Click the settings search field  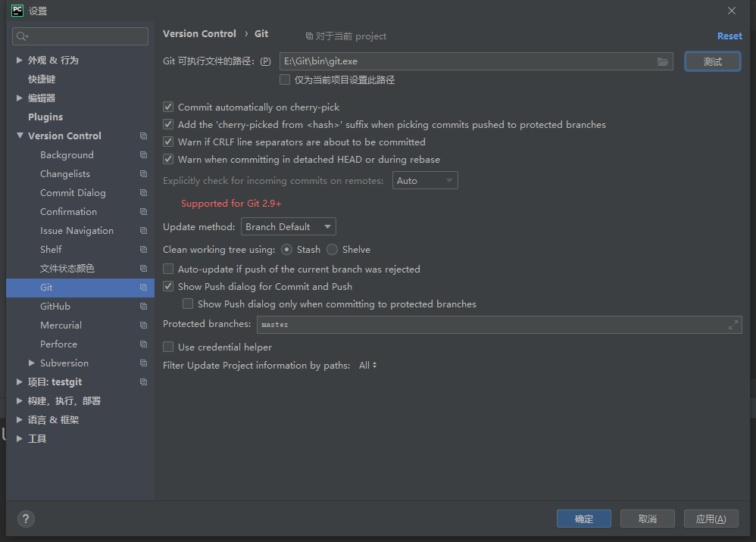[80, 36]
